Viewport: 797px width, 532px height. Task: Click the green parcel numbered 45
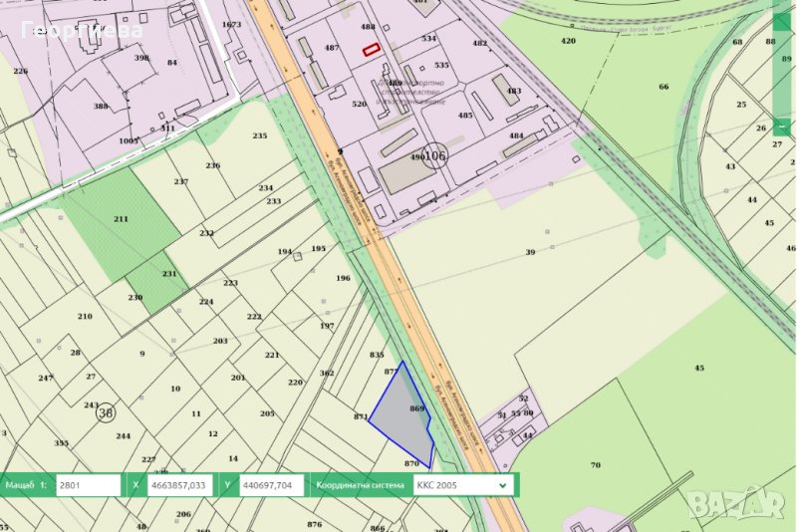point(697,369)
